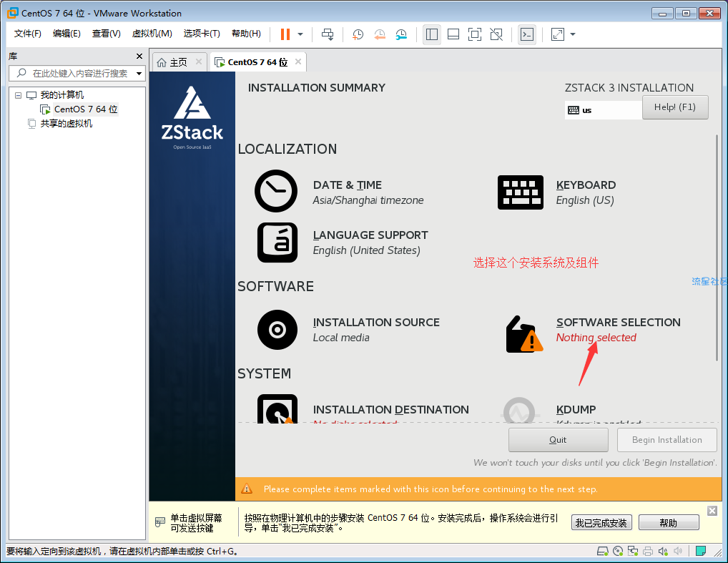Click the active sound card status icon
The width and height of the screenshot is (728, 563).
click(x=662, y=552)
